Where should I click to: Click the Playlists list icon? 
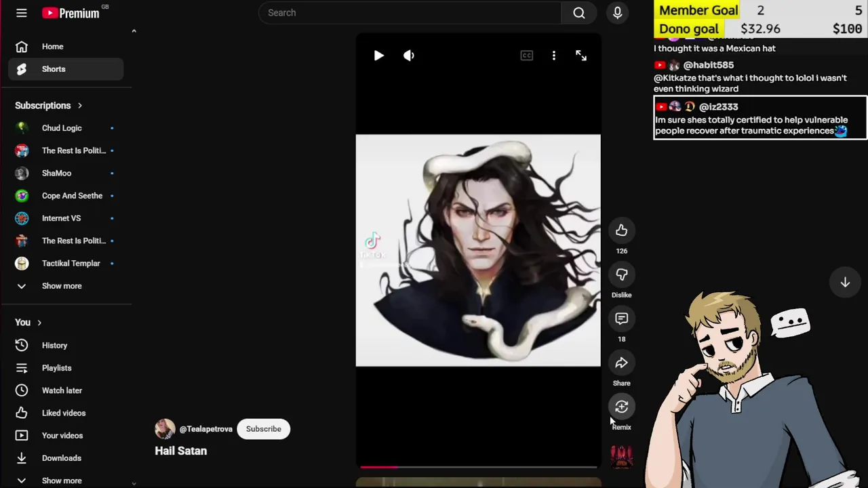click(x=22, y=368)
